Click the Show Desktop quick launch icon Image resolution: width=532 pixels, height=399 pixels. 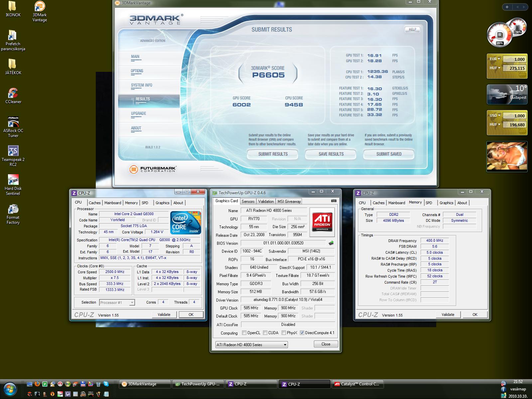(30, 384)
